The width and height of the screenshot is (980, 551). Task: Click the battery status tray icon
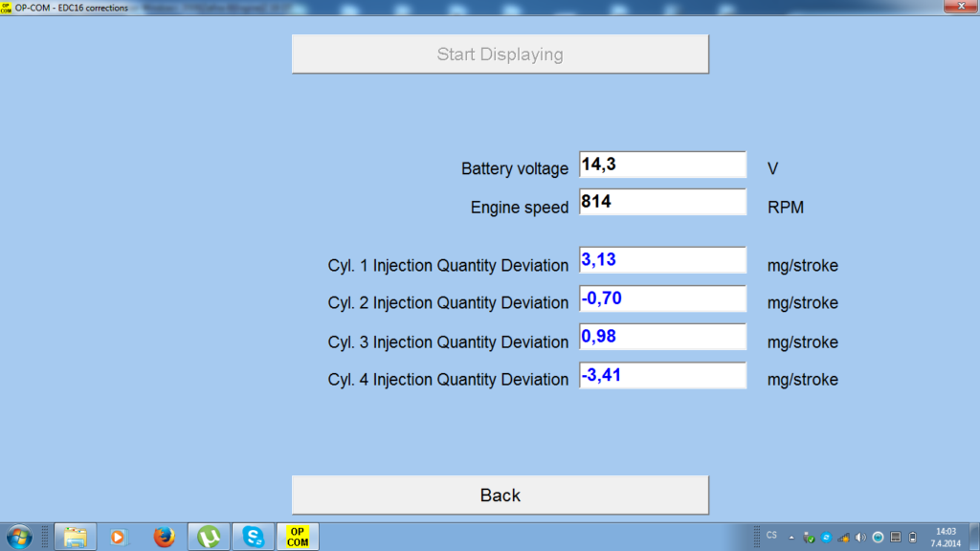[911, 537]
